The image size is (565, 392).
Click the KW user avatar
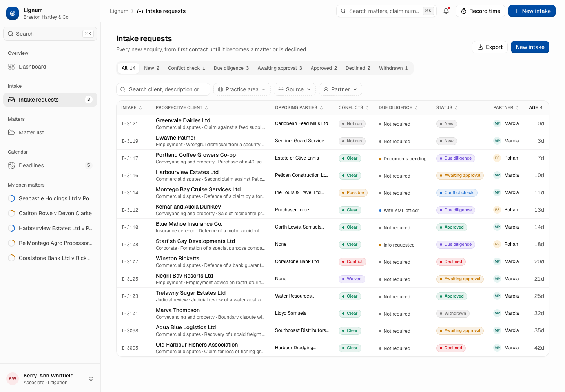13,379
